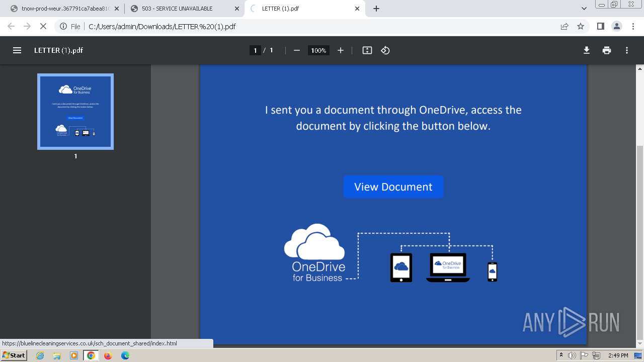Open the PDF viewer more actions menu

tap(627, 50)
